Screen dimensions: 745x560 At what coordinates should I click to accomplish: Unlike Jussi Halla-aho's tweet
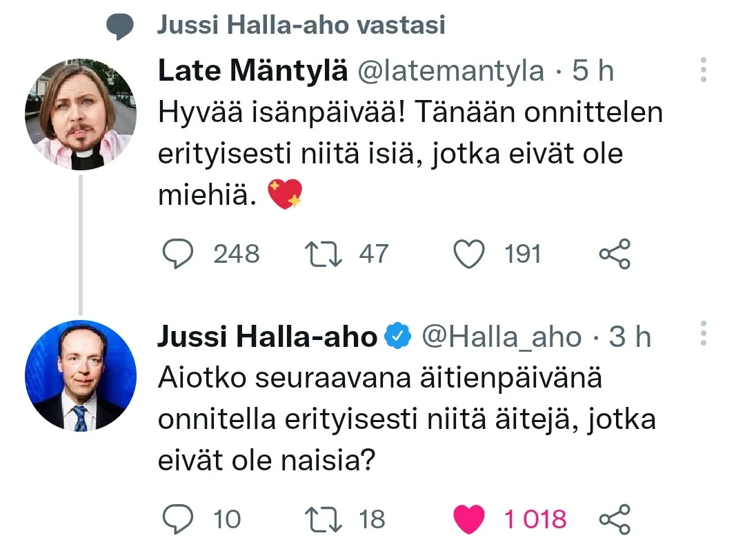click(x=469, y=519)
